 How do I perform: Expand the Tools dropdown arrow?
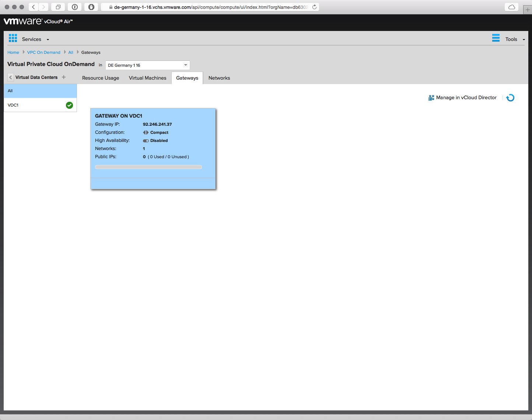pos(524,39)
